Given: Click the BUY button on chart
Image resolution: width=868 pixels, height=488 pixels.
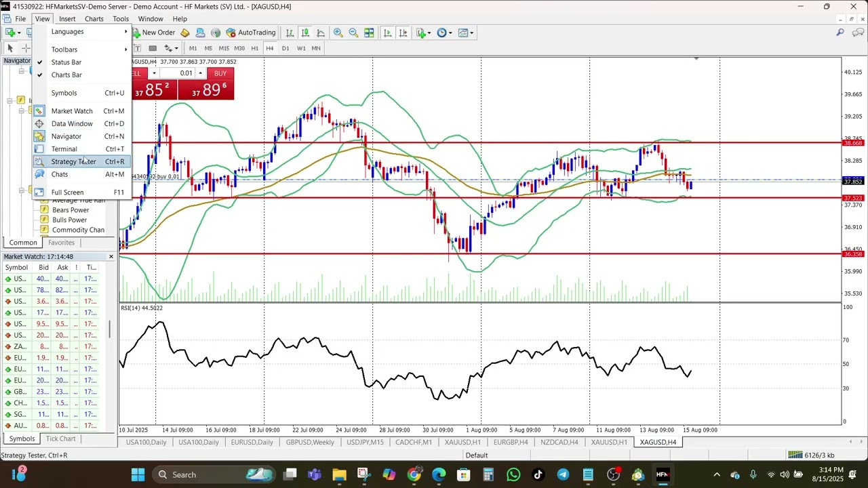Looking at the screenshot, I should coord(220,73).
